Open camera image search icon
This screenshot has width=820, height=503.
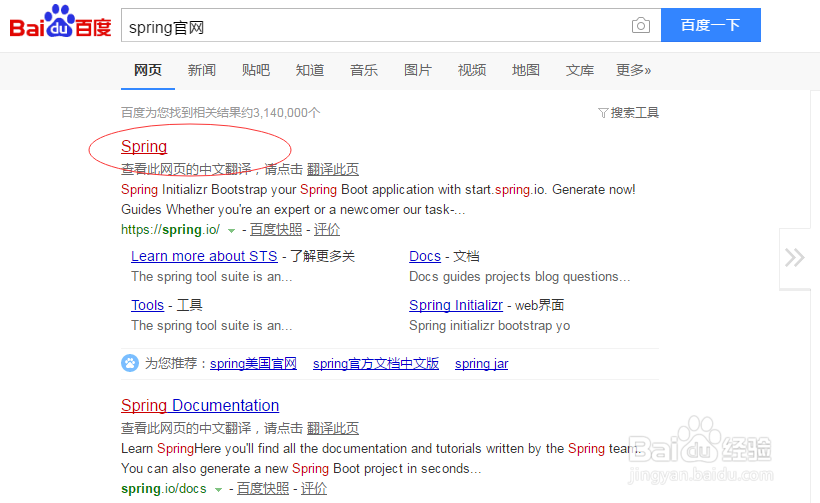pos(641,25)
